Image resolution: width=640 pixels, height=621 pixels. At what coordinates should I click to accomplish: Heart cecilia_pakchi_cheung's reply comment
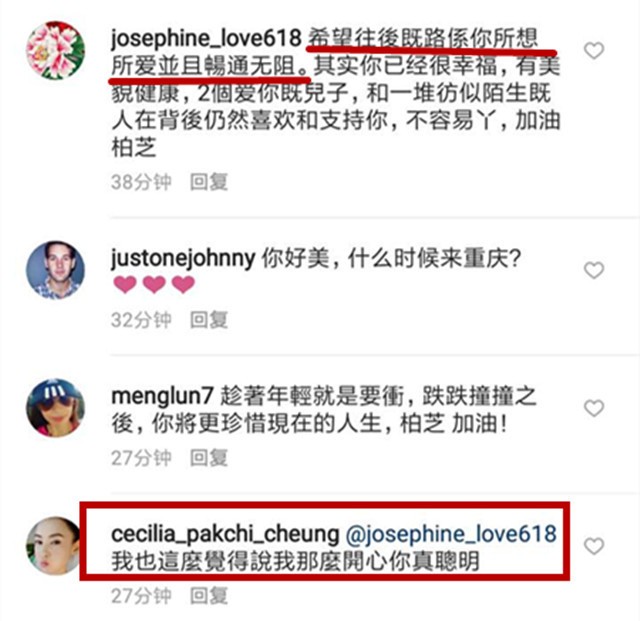click(x=594, y=546)
